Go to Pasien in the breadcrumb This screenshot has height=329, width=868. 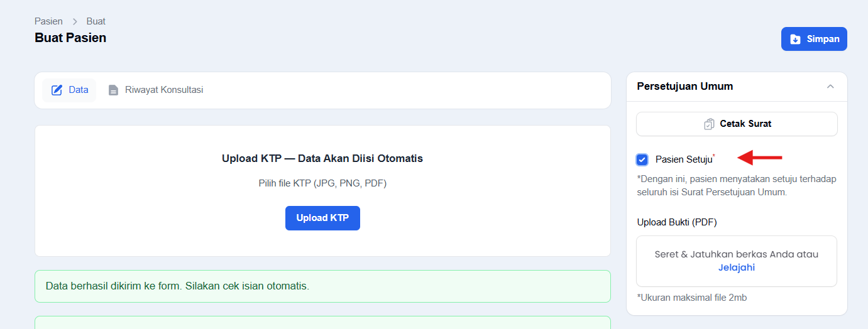(x=48, y=21)
